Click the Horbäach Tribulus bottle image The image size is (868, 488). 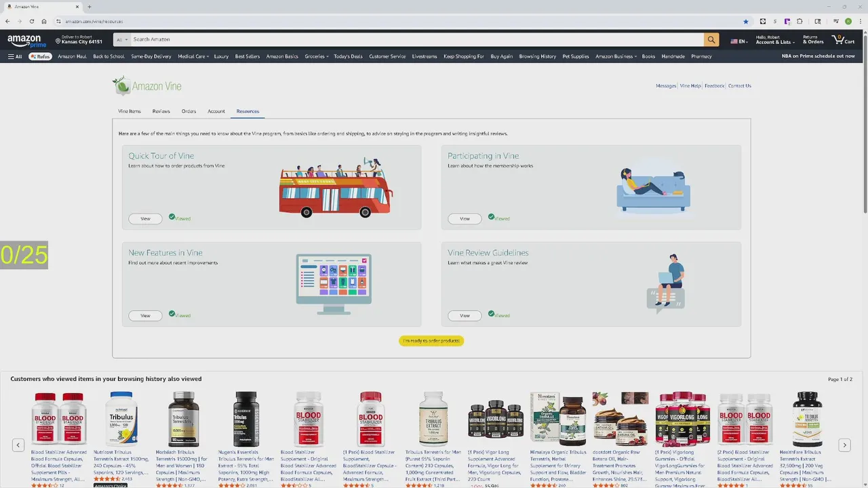pos(184,418)
